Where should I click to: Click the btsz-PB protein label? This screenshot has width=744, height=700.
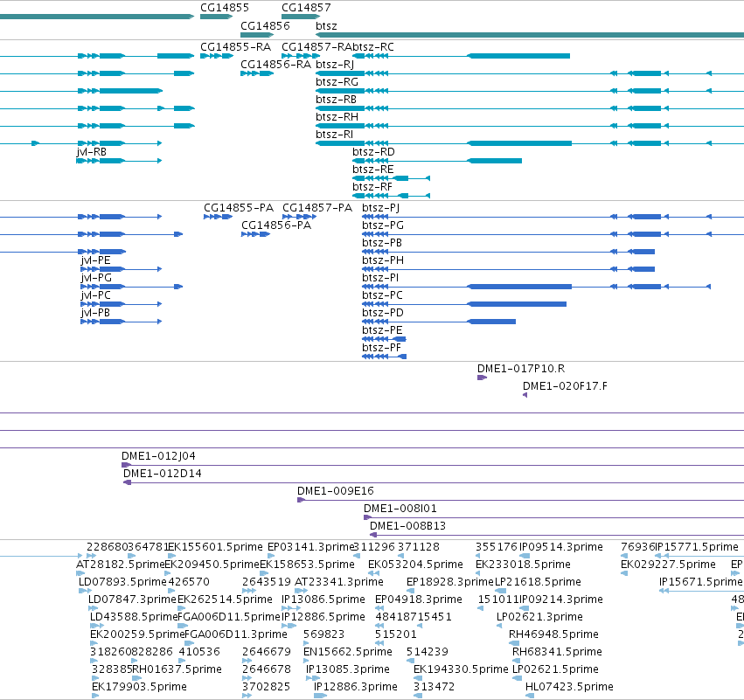point(382,243)
